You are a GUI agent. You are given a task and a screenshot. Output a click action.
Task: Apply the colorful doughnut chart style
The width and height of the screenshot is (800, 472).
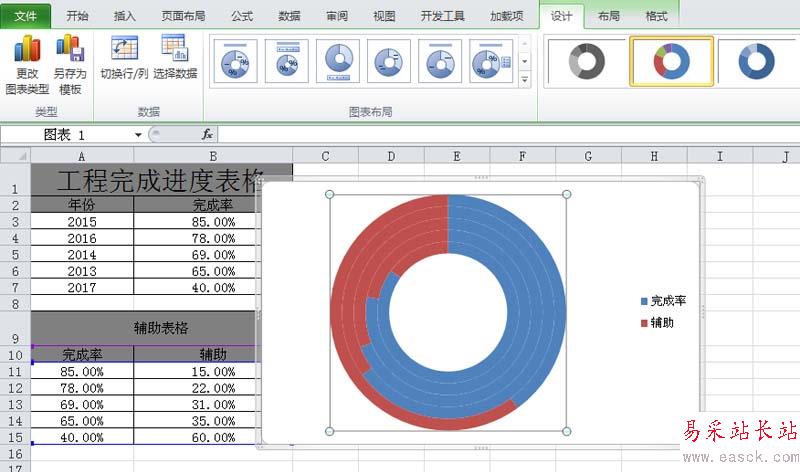pyautogui.click(x=671, y=61)
